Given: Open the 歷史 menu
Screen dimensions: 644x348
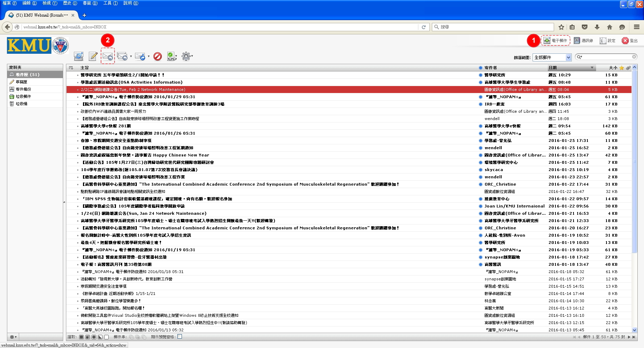Looking at the screenshot, I should 70,3.
